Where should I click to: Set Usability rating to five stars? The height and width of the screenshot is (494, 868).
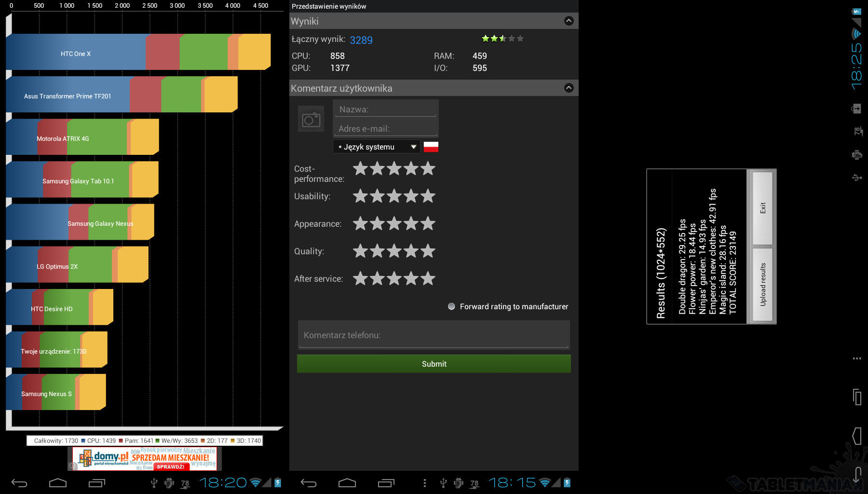pyautogui.click(x=428, y=196)
